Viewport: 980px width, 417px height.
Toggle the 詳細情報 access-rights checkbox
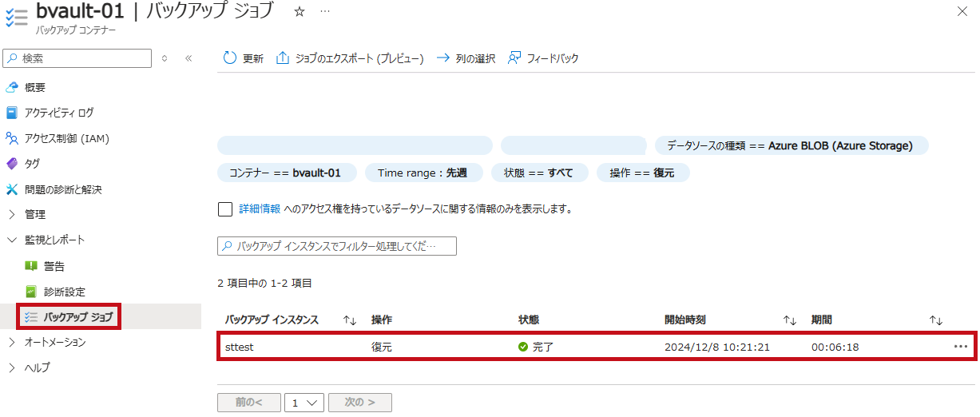[224, 209]
